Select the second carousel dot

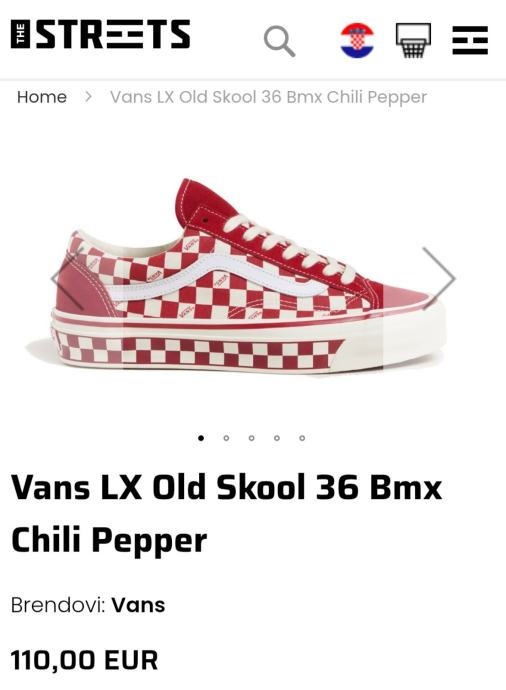click(x=226, y=438)
